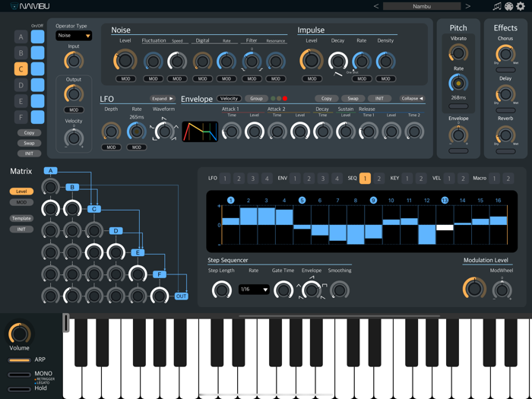Toggle operator B on/off switch
Viewport: 532px width, 399px height.
tap(37, 53)
